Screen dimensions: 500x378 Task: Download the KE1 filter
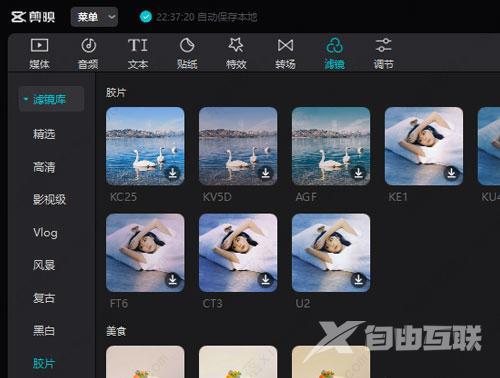coord(451,173)
